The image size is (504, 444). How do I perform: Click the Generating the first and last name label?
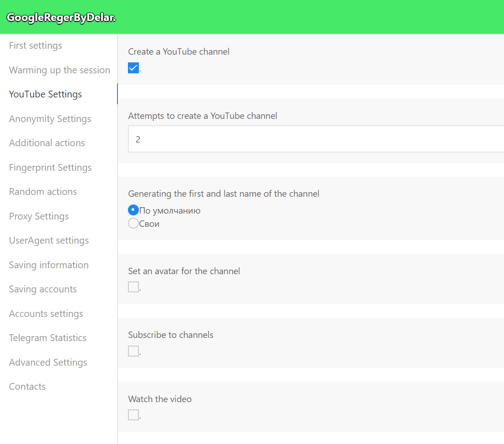224,194
